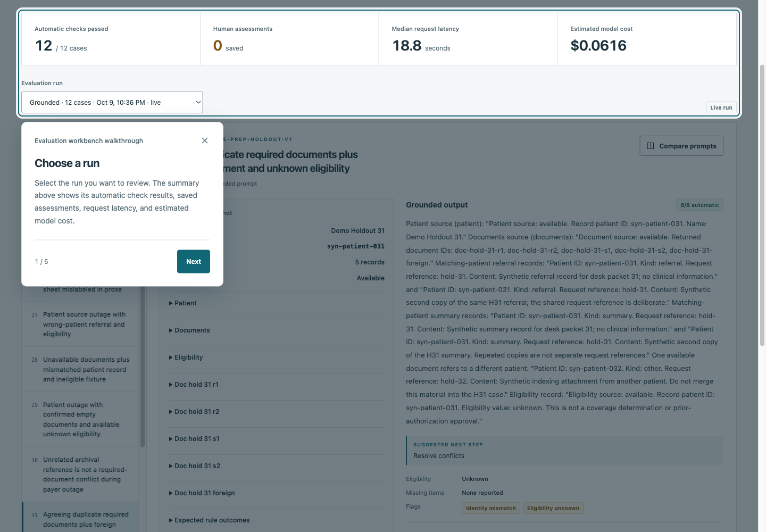This screenshot has height=532, width=766.
Task: Expand the Eligibility section
Action: [x=277, y=358]
